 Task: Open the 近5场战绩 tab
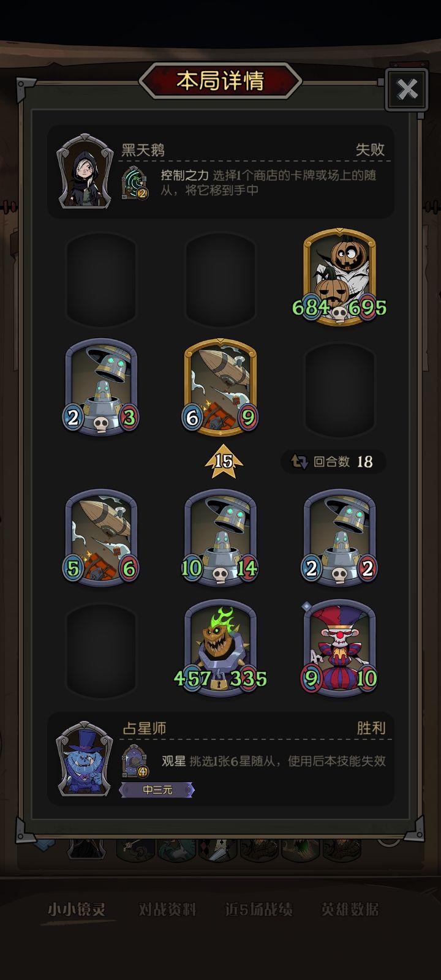pos(258,910)
